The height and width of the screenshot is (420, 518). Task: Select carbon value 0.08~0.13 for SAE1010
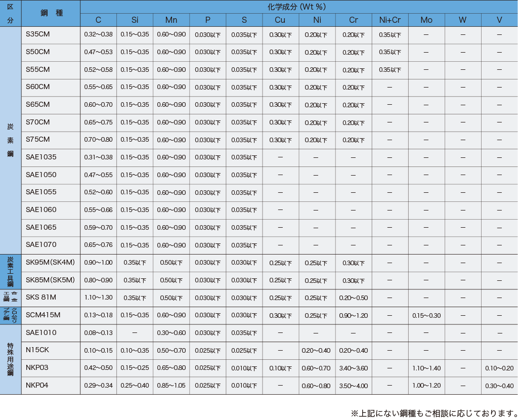[x=99, y=333]
